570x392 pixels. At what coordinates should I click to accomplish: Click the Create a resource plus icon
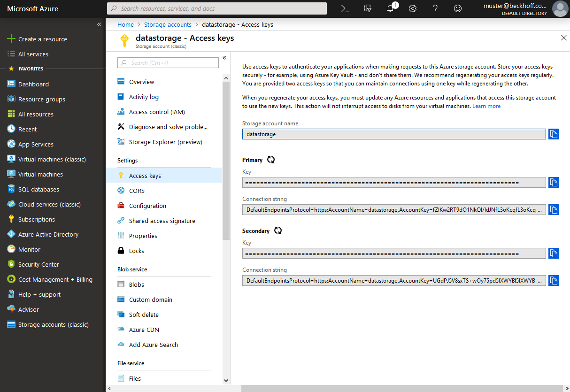click(x=11, y=39)
